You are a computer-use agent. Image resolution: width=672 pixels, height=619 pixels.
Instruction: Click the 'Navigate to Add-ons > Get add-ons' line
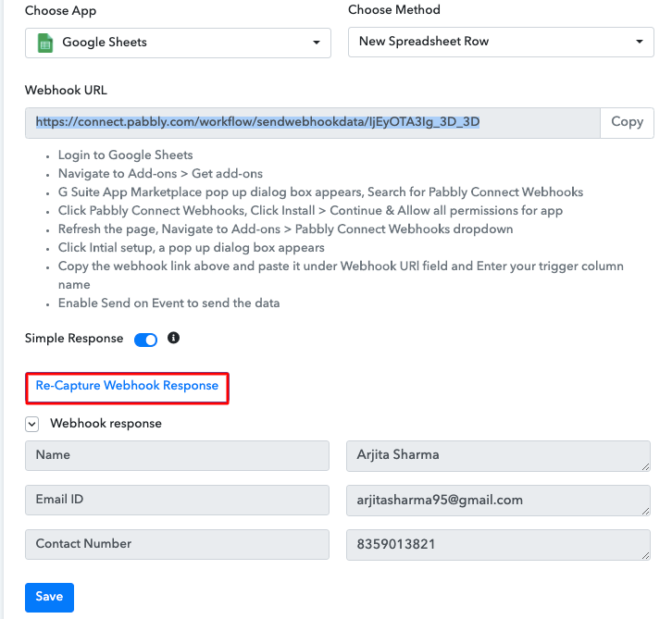(x=160, y=174)
